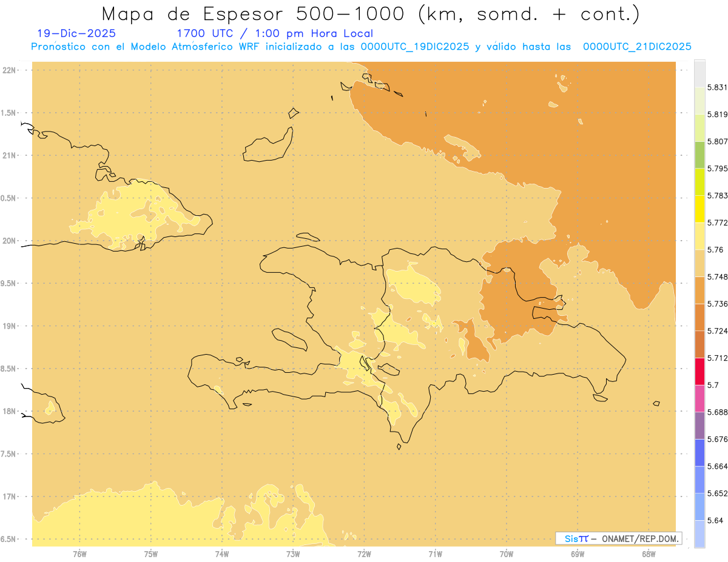The width and height of the screenshot is (728, 562).
Task: Click the legend value 5.819
Action: [717, 114]
